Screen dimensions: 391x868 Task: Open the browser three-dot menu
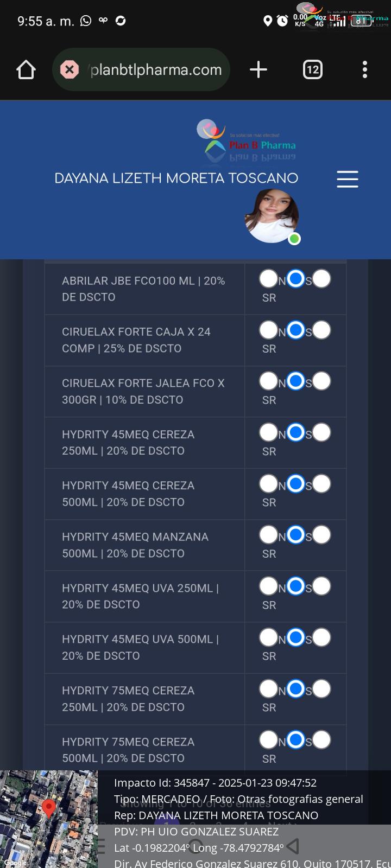(365, 69)
